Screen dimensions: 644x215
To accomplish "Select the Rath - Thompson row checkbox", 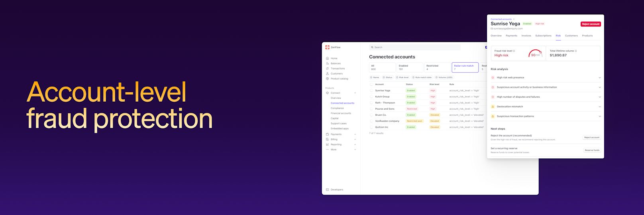I will [x=371, y=103].
